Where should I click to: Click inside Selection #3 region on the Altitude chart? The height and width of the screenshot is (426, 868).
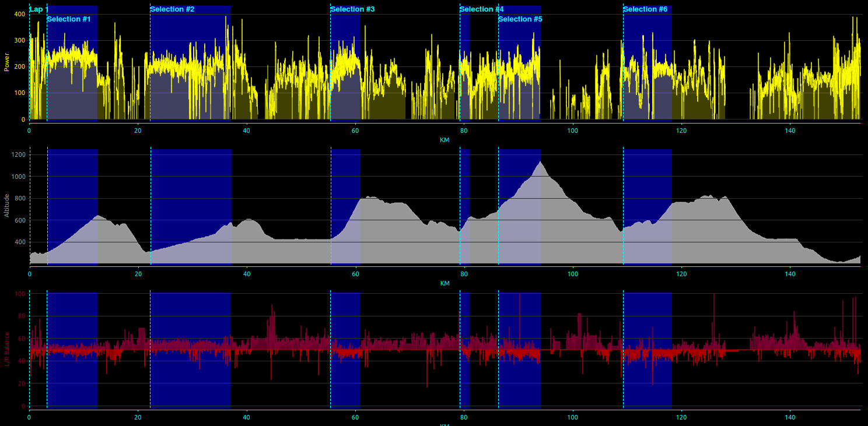point(345,245)
